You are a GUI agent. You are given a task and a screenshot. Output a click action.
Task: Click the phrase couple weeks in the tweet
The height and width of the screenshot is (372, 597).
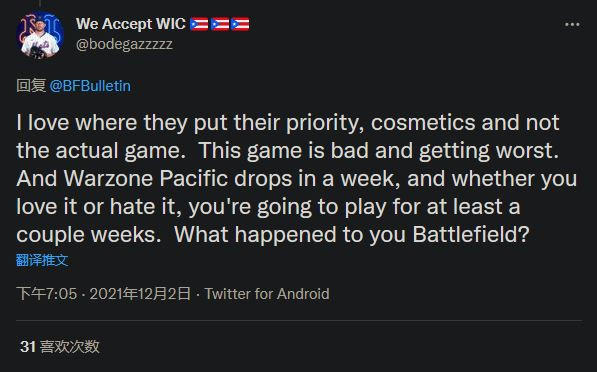[89, 235]
